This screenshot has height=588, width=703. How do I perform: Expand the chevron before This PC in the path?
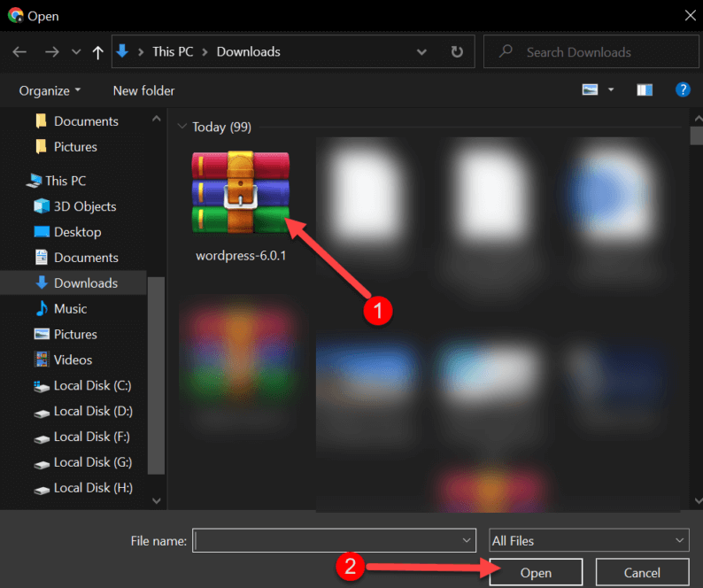coord(141,52)
